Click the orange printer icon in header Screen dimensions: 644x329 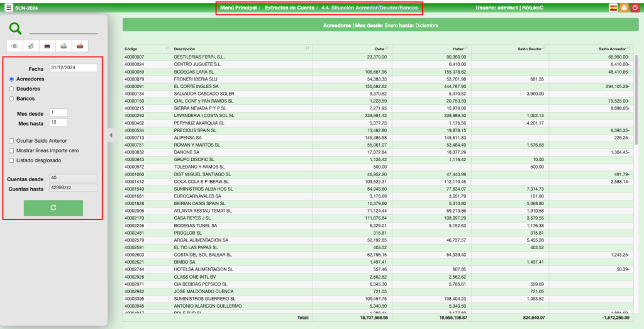click(624, 8)
